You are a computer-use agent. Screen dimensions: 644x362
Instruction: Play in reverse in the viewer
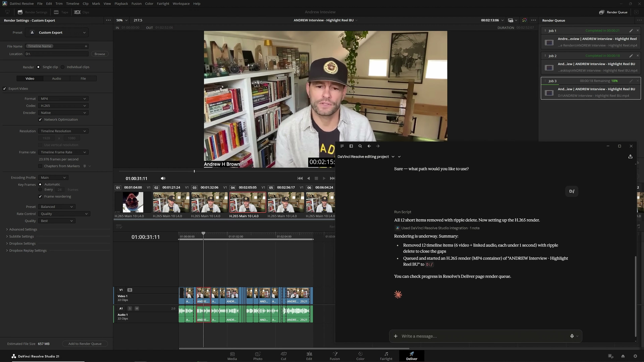coord(308,178)
